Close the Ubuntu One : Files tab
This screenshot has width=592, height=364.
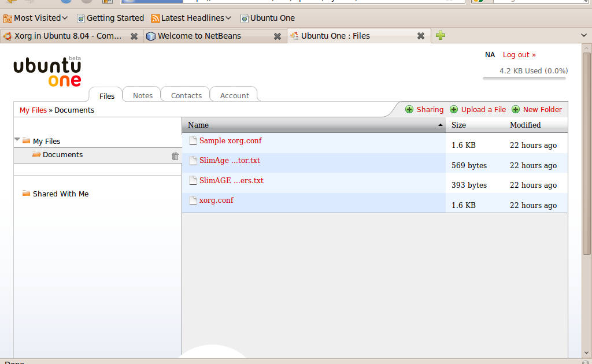click(x=421, y=36)
